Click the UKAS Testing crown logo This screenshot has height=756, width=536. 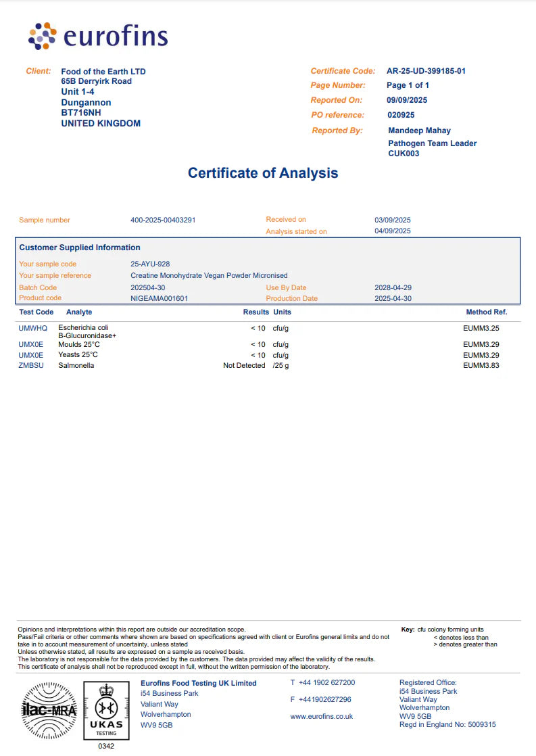106,710
